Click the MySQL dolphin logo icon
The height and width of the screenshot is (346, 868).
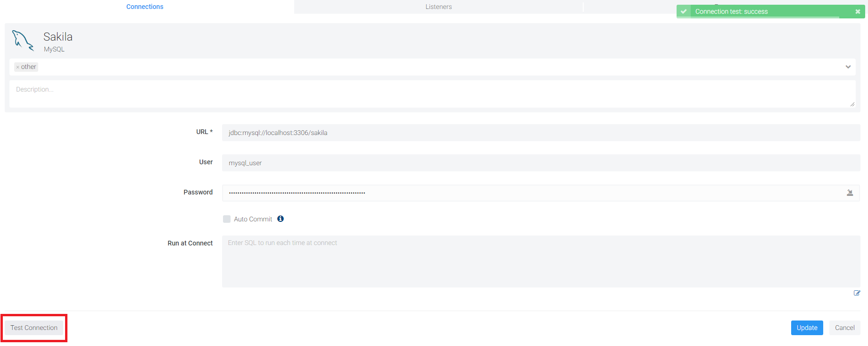pos(23,41)
